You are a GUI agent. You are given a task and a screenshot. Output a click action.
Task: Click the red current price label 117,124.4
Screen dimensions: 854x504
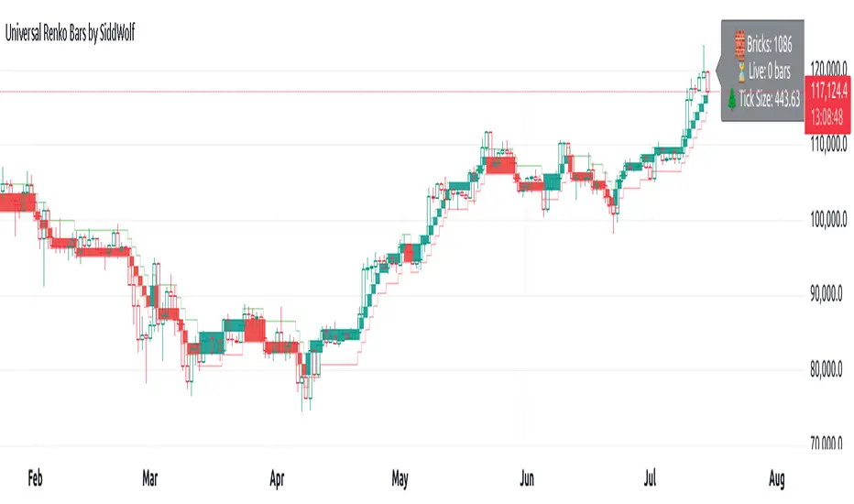pyautogui.click(x=829, y=91)
